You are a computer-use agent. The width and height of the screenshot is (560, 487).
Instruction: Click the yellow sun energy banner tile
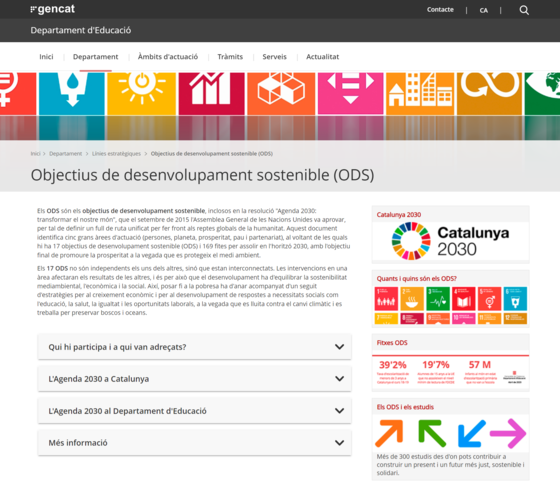[142, 94]
